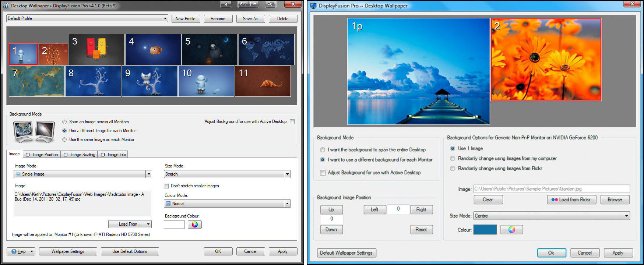Image resolution: width=644 pixels, height=265 pixels.
Task: Open the Help dropdown button
Action: (x=21, y=251)
